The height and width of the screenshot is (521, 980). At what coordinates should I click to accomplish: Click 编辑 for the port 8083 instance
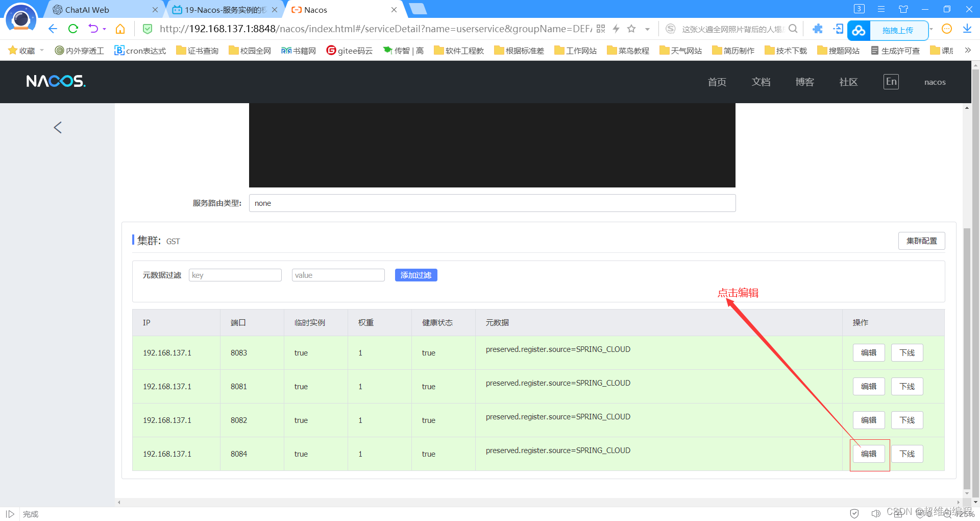click(869, 352)
